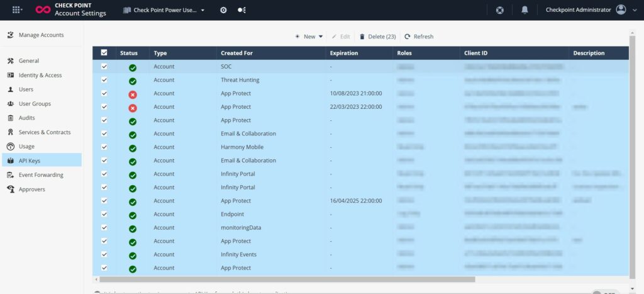Open the Identity & Access menu item
Viewport: 644px width, 294px height.
pos(40,75)
